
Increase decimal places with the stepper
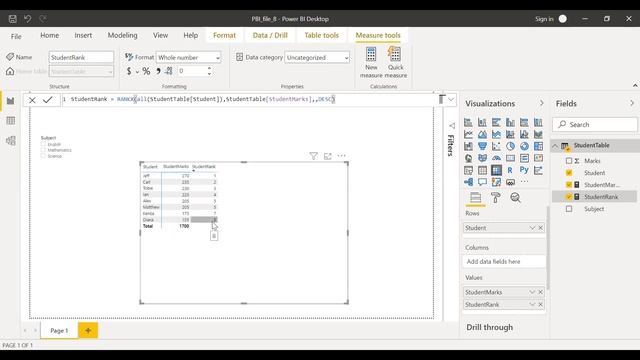click(x=209, y=68)
